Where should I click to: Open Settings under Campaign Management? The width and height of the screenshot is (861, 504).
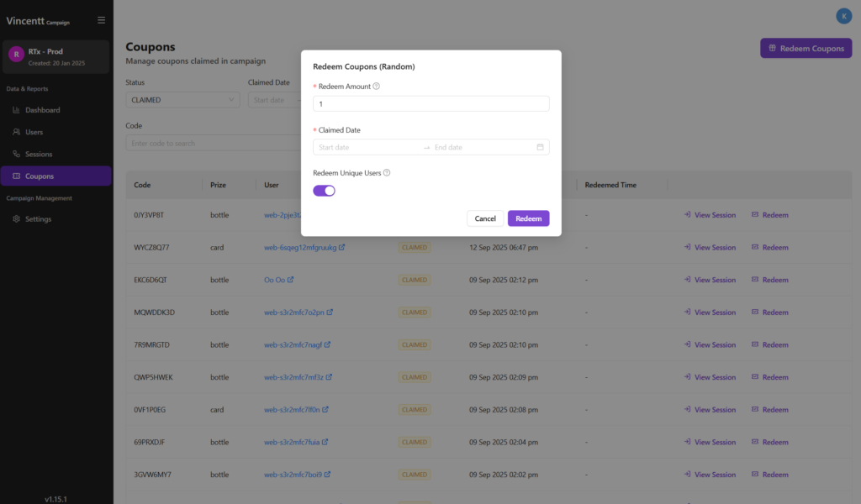click(38, 219)
